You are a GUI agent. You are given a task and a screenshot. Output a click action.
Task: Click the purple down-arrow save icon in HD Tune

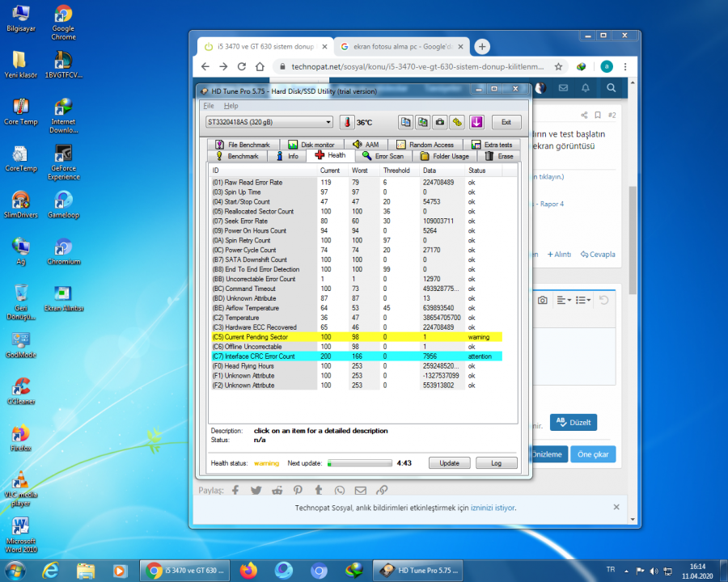pyautogui.click(x=476, y=122)
